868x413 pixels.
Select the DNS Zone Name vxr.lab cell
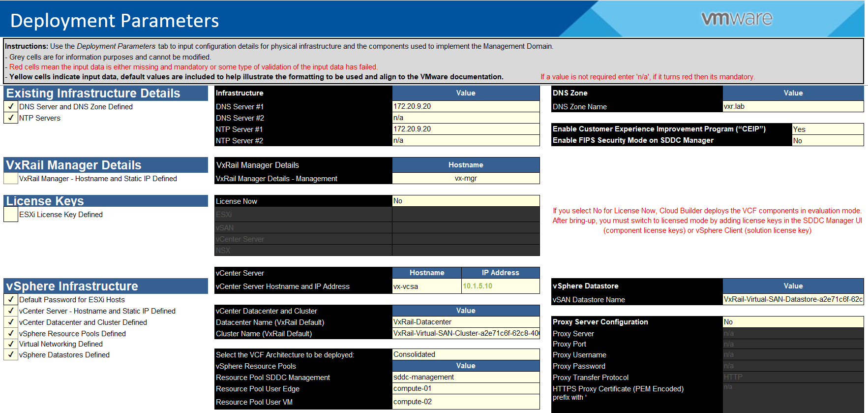point(793,106)
